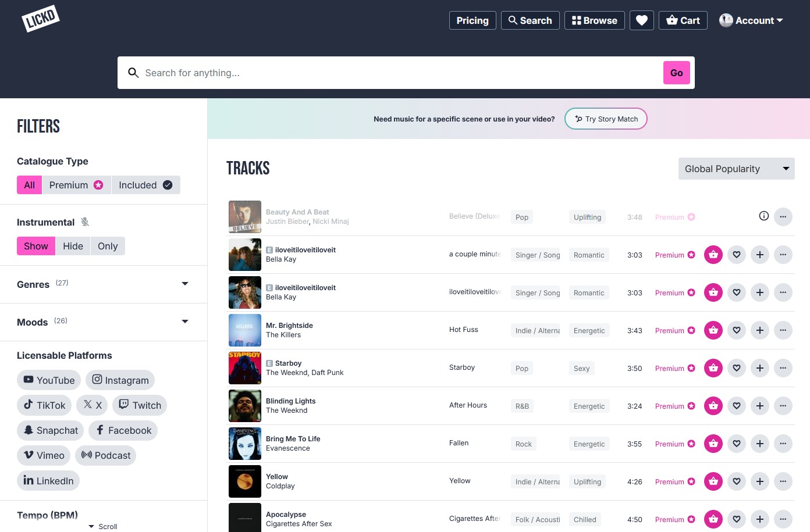Image resolution: width=810 pixels, height=532 pixels.
Task: Click plus icon for Blinding Lights
Action: (760, 406)
